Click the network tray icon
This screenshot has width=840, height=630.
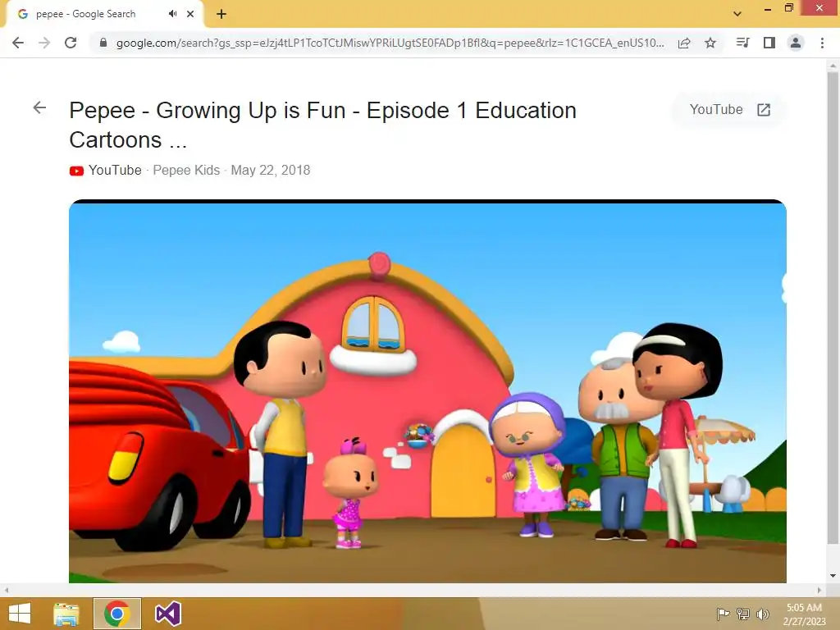743,614
